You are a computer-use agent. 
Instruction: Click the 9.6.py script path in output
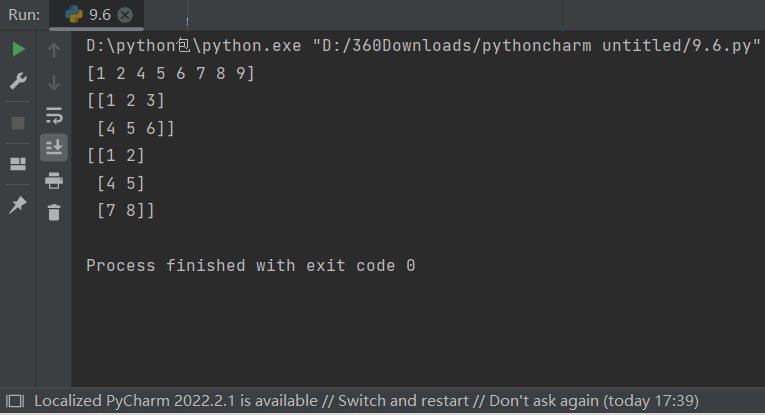click(536, 46)
